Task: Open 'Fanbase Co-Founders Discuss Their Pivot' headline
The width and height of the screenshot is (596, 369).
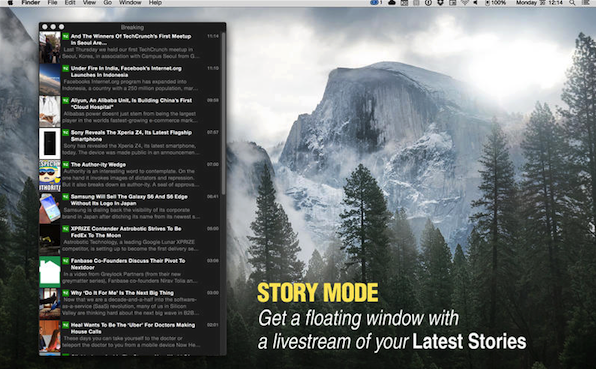Action: pos(128,264)
